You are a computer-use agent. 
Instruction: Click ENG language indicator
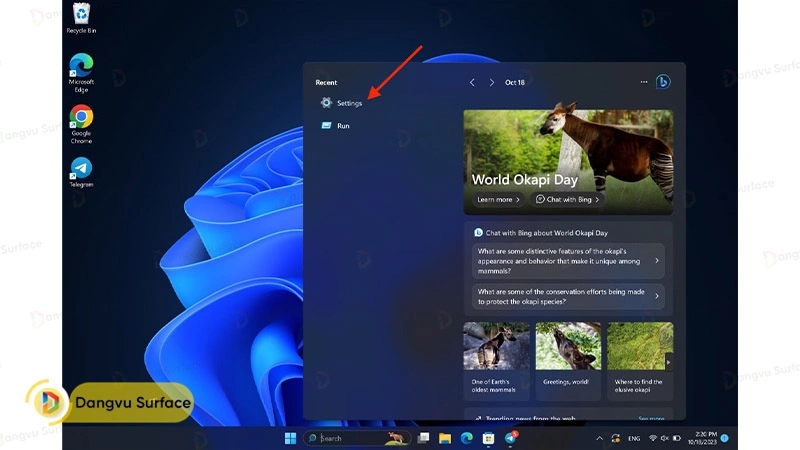634,438
